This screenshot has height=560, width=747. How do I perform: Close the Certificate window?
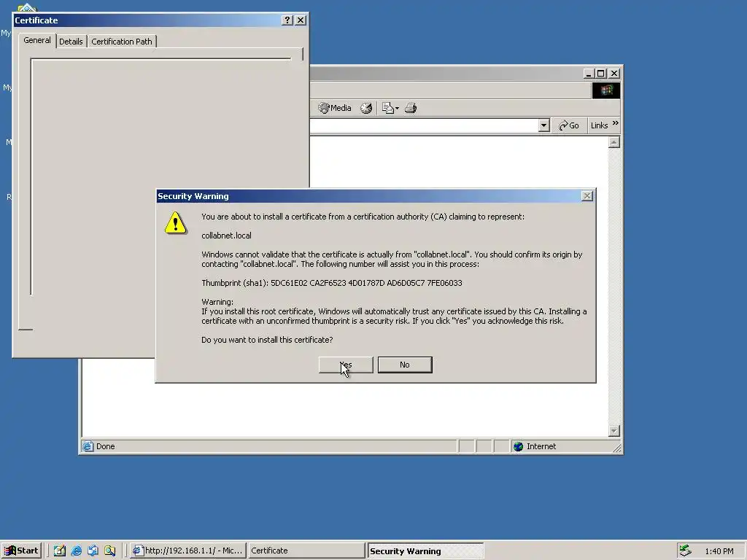tap(301, 20)
